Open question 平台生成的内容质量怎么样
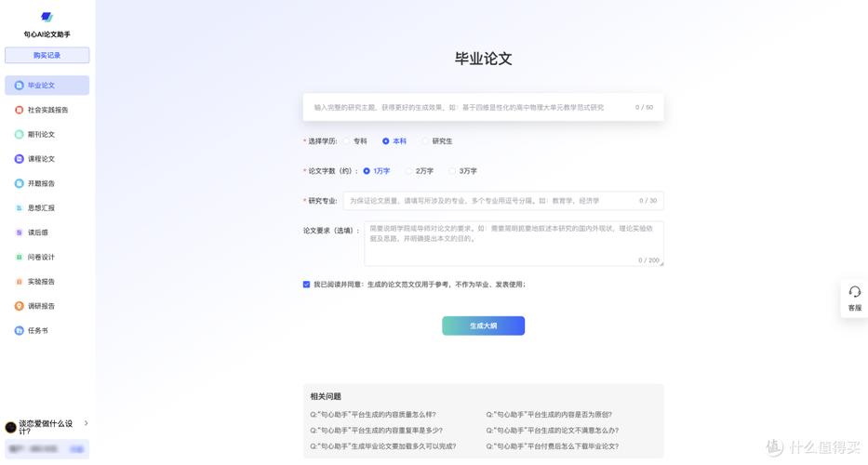 point(373,415)
